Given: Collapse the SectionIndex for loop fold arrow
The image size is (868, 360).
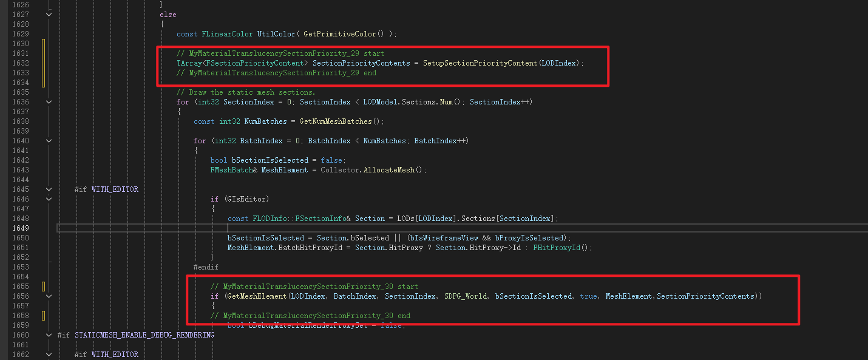Looking at the screenshot, I should pyautogui.click(x=49, y=102).
